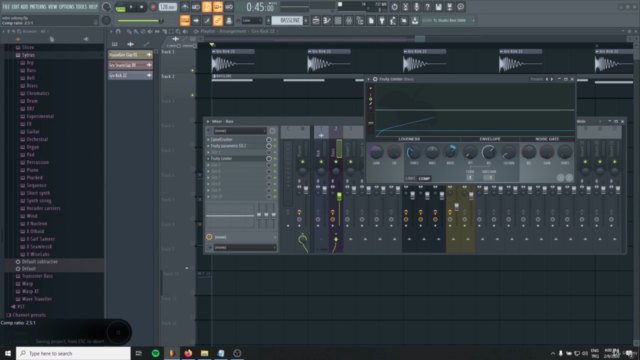Click the magnet snap icon in Playlist toolbar
Viewport: 640px width, 360px height.
118,31
